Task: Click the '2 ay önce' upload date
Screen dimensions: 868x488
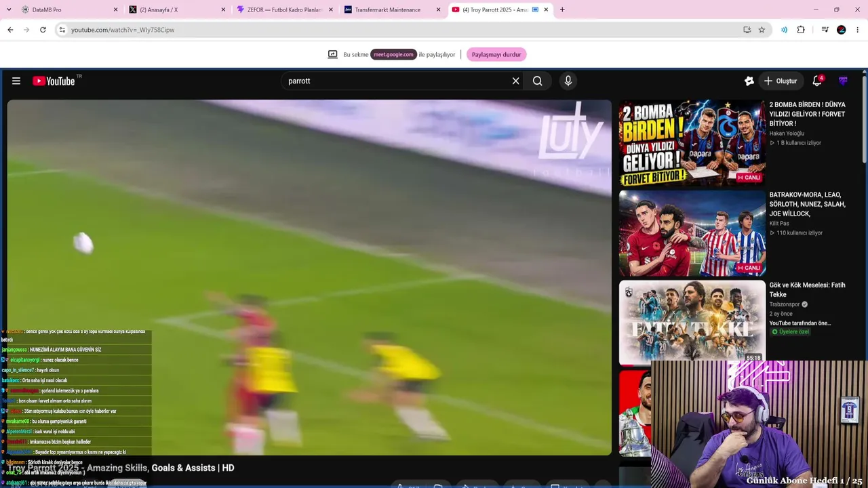Action: [781, 314]
